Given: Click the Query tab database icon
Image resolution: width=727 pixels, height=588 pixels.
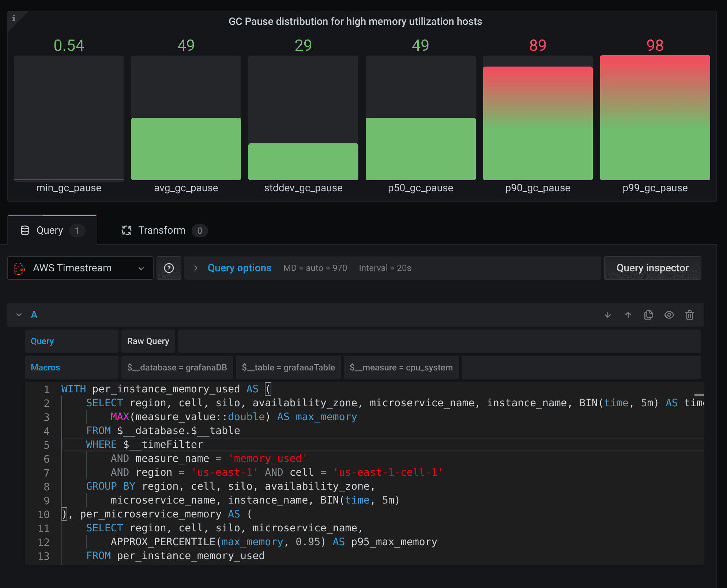Looking at the screenshot, I should click(x=25, y=230).
